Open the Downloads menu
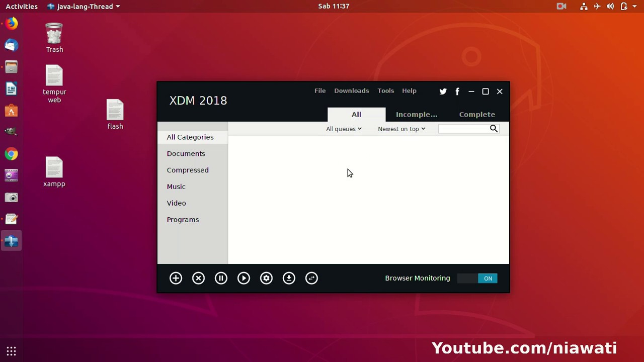This screenshot has height=362, width=644. coord(351,90)
